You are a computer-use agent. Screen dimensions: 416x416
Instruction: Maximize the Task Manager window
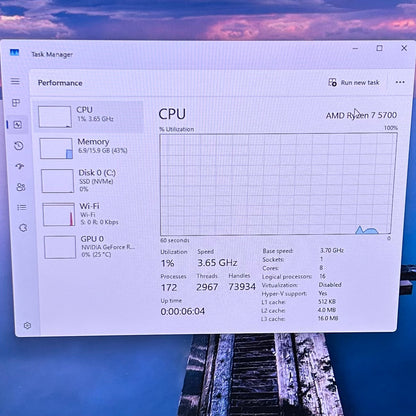379,48
